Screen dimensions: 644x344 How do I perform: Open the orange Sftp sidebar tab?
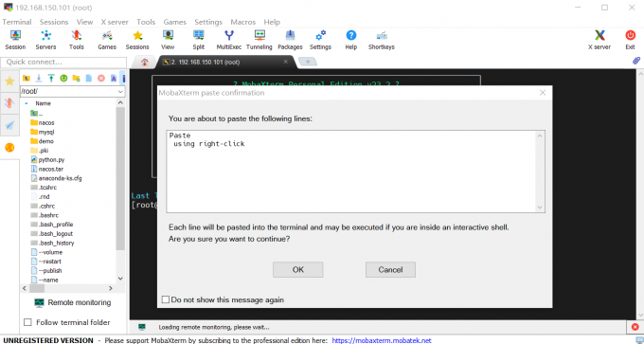(9, 147)
